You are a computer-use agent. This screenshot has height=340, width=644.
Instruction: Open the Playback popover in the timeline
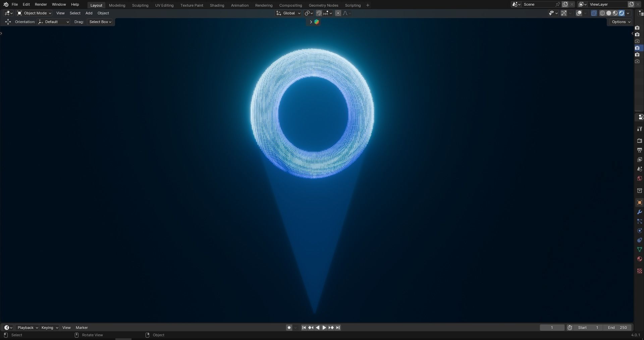point(28,328)
